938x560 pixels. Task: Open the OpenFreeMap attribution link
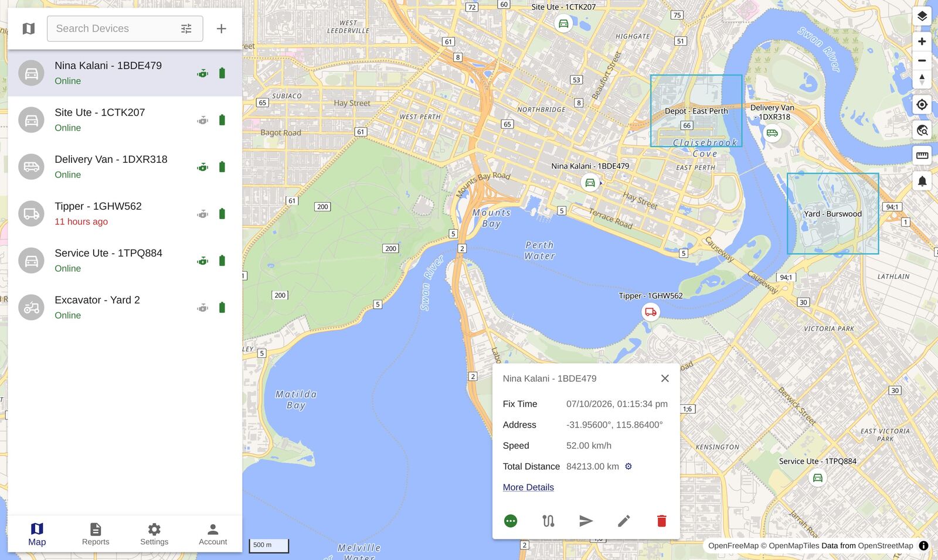click(733, 546)
